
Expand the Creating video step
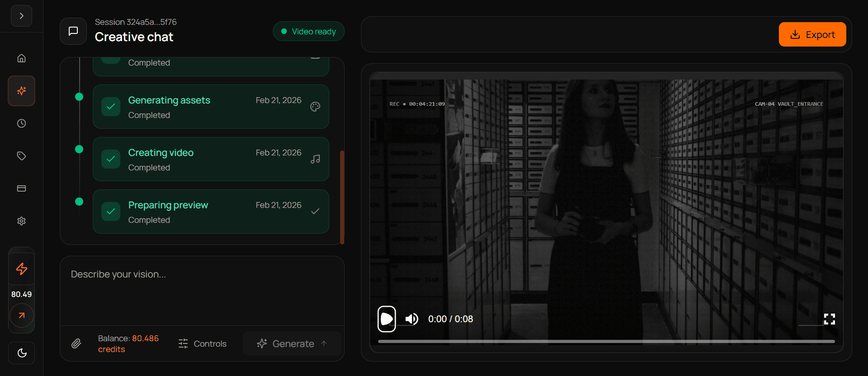pos(211,160)
